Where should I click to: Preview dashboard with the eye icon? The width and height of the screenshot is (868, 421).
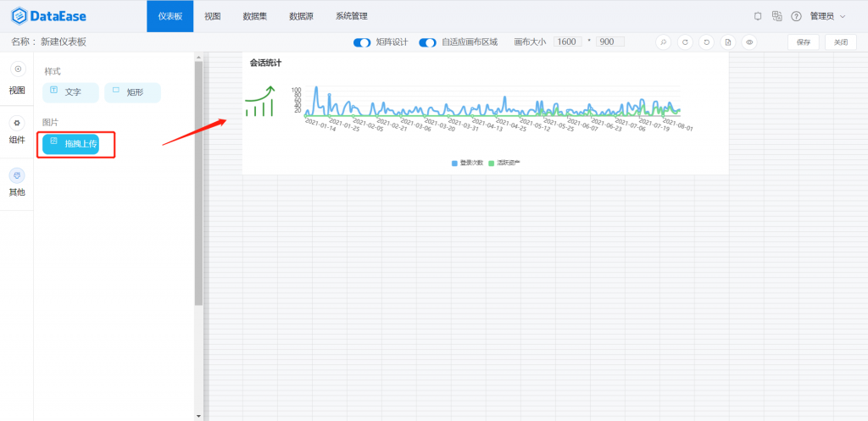[x=749, y=42]
